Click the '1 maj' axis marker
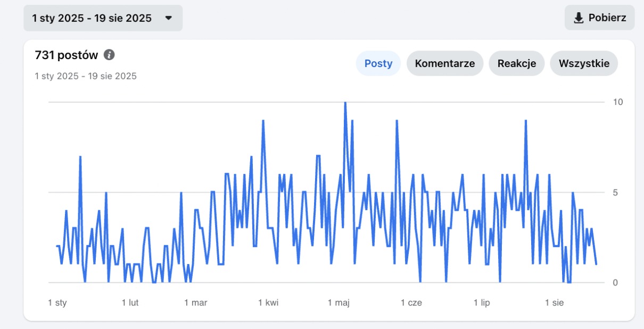Viewport: 644px width, 329px height. click(338, 302)
